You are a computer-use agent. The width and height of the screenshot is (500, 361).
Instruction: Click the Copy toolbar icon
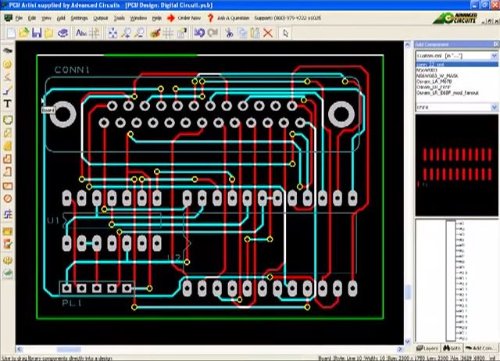[x=242, y=33]
